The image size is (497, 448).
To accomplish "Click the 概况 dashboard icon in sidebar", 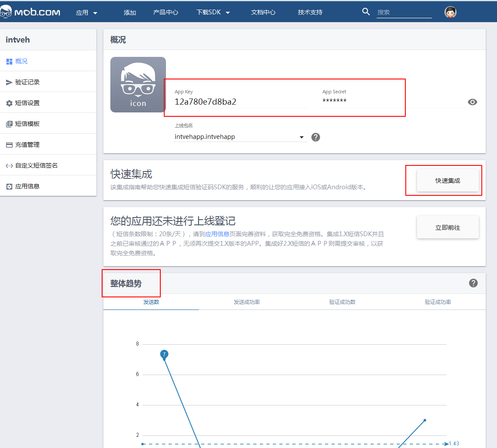I will click(9, 62).
